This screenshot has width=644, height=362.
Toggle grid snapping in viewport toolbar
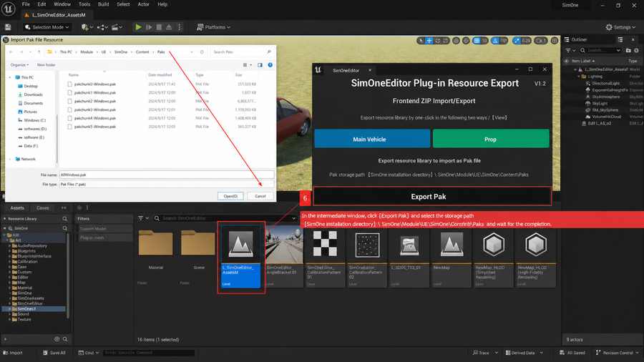click(477, 40)
